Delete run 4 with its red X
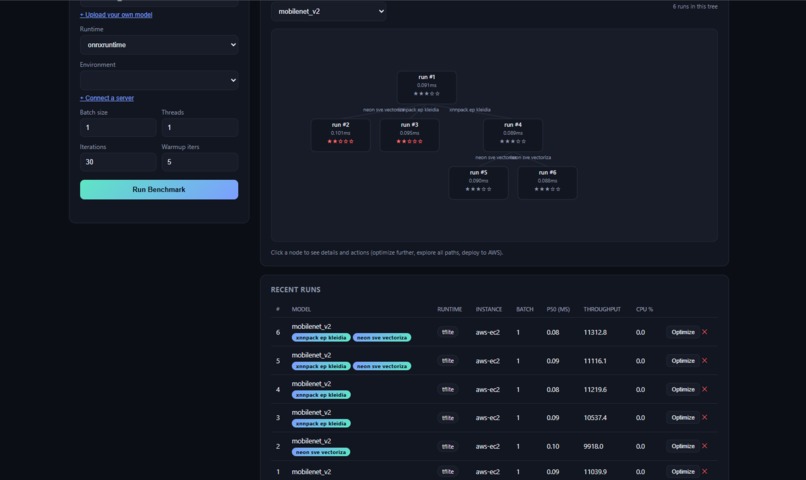 (x=705, y=389)
